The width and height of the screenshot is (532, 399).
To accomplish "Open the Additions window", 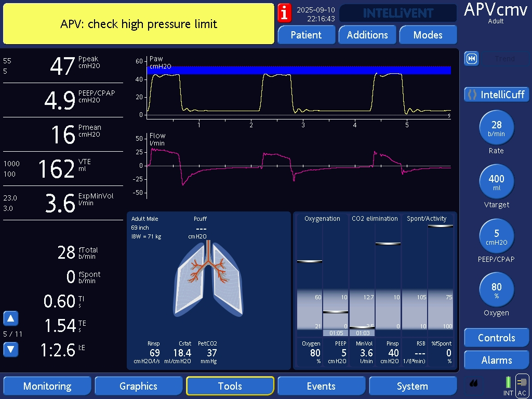I will click(367, 35).
